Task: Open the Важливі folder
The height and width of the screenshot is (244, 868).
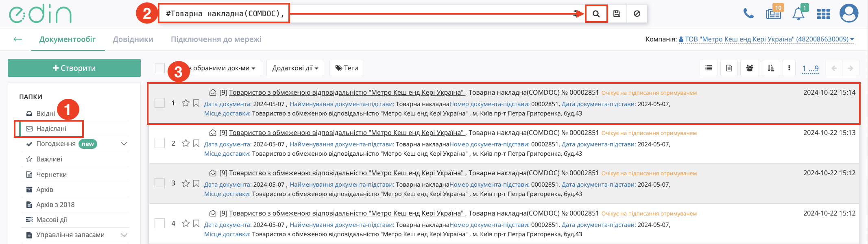Action: [49, 159]
